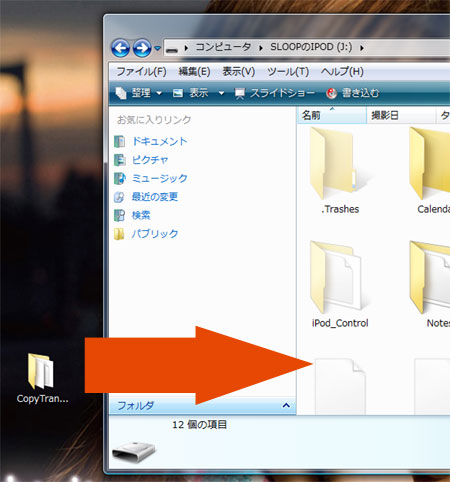Click the 最近の変更 icon in favorites
Viewport: 450px width, 482px height.
(x=119, y=197)
